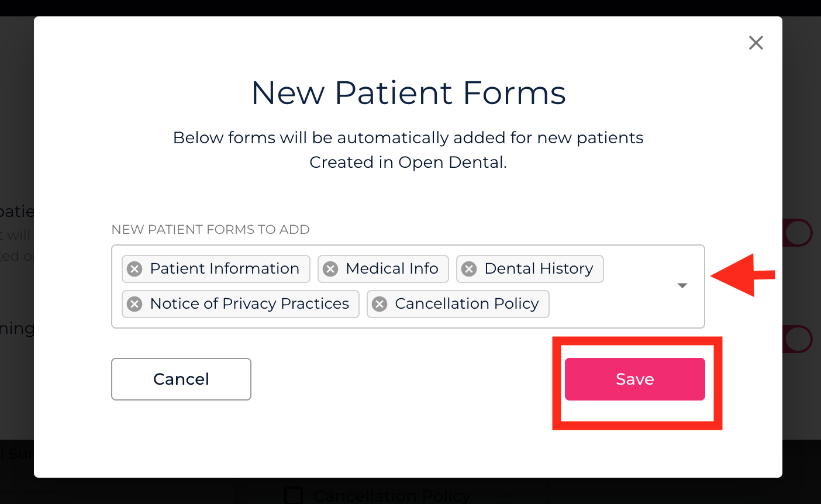Close the New Patient Forms dialog
This screenshot has width=821, height=504.
756,43
